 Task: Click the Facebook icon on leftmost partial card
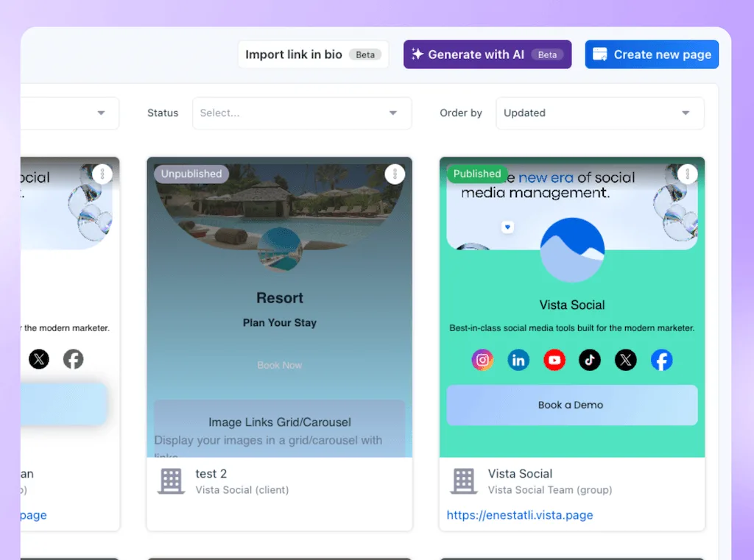[74, 359]
